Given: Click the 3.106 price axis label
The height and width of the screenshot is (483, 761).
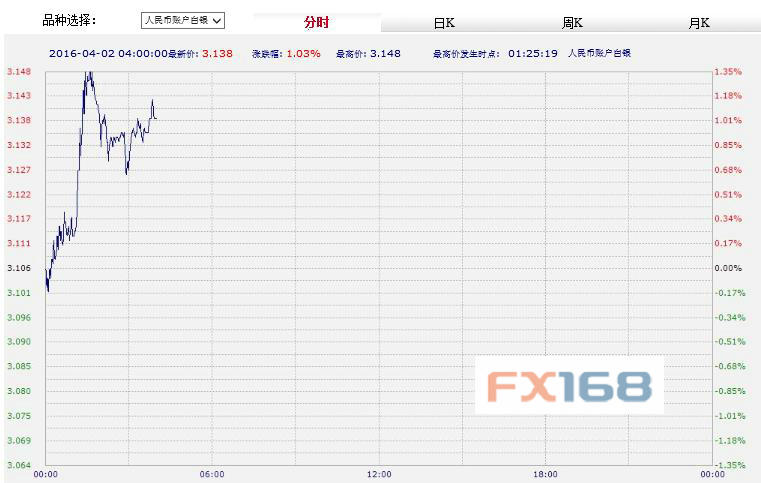Looking at the screenshot, I should click(x=19, y=268).
